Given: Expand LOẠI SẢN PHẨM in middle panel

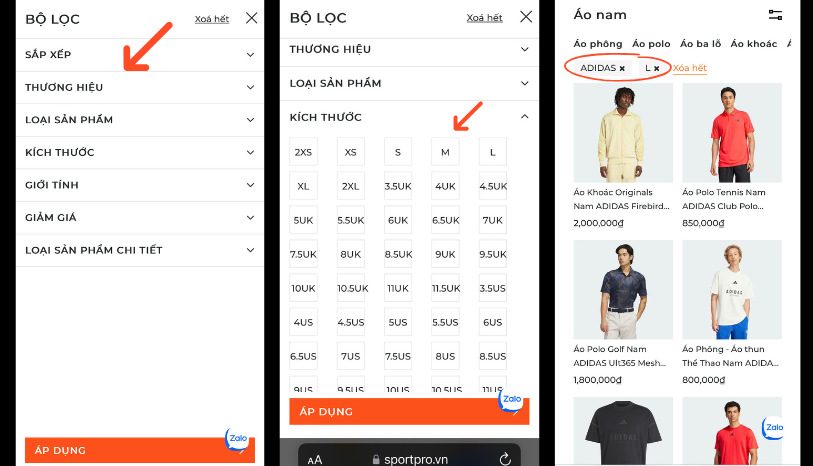Looking at the screenshot, I should (409, 83).
